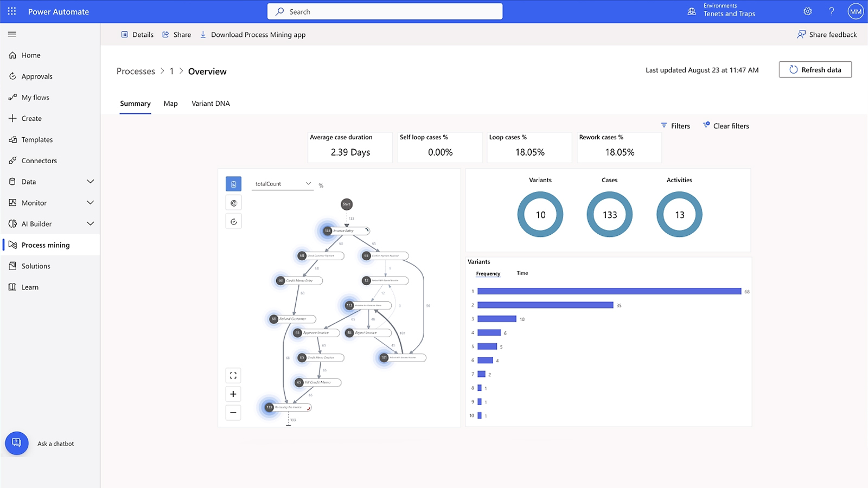Image resolution: width=868 pixels, height=488 pixels.
Task: Click the fit-to-screen icon on process map
Action: pyautogui.click(x=233, y=375)
